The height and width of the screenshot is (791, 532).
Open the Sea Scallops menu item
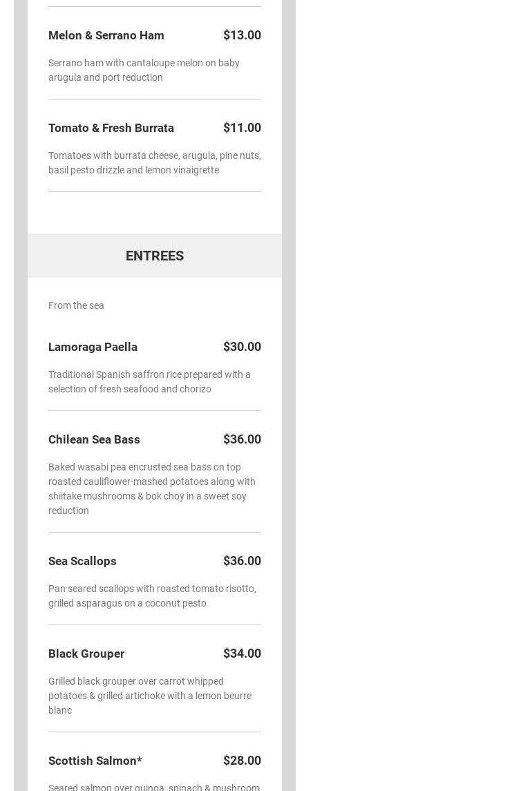click(82, 561)
